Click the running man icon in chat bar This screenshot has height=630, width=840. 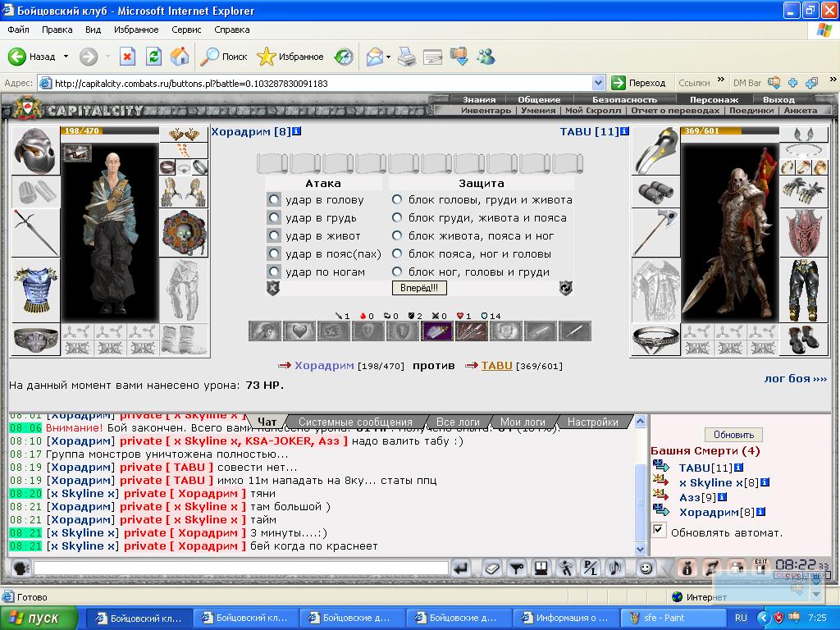(566, 568)
